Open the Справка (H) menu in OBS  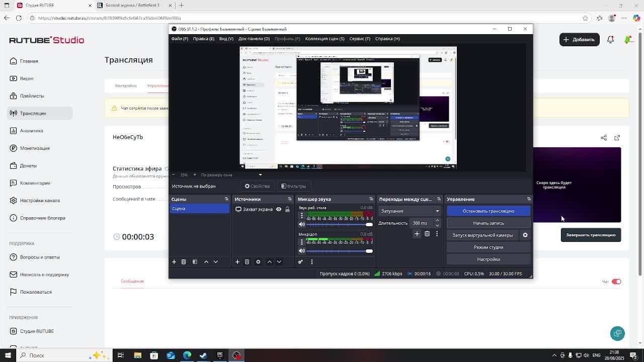[x=387, y=39]
